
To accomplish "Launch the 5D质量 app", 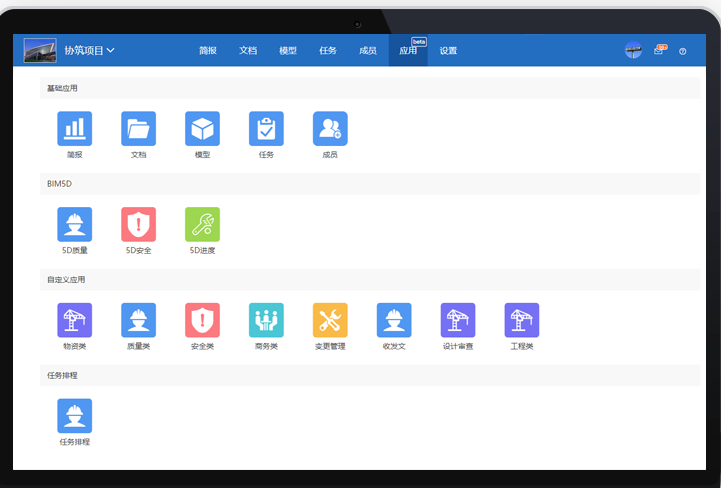I will click(75, 224).
